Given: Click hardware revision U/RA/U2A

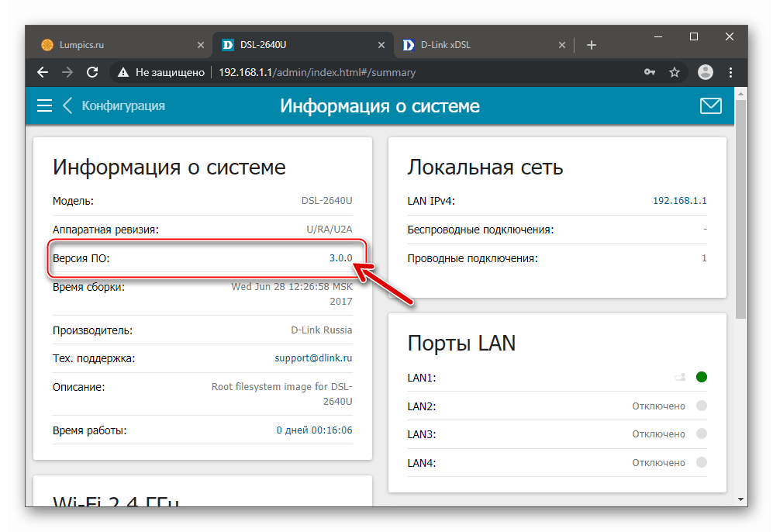Looking at the screenshot, I should click(330, 230).
